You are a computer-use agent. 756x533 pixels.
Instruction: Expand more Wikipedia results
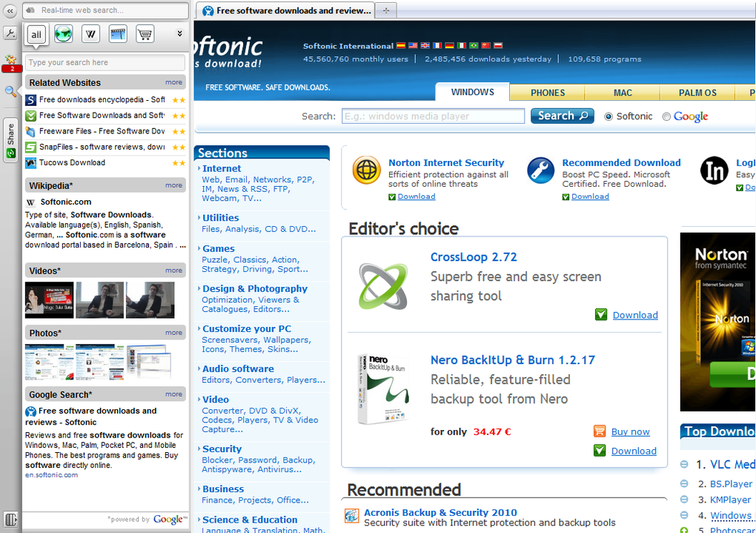coord(173,185)
